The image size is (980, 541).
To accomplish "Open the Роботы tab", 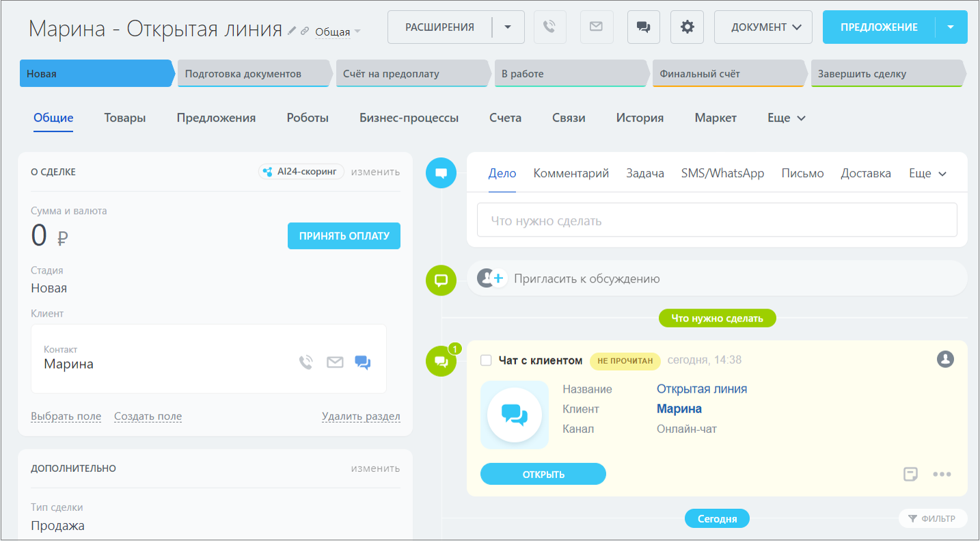I will tap(308, 118).
